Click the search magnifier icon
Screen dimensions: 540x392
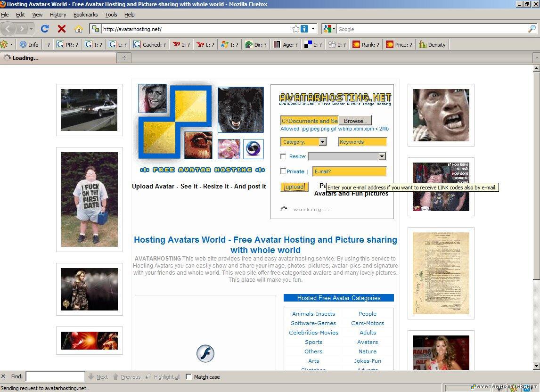coord(532,29)
